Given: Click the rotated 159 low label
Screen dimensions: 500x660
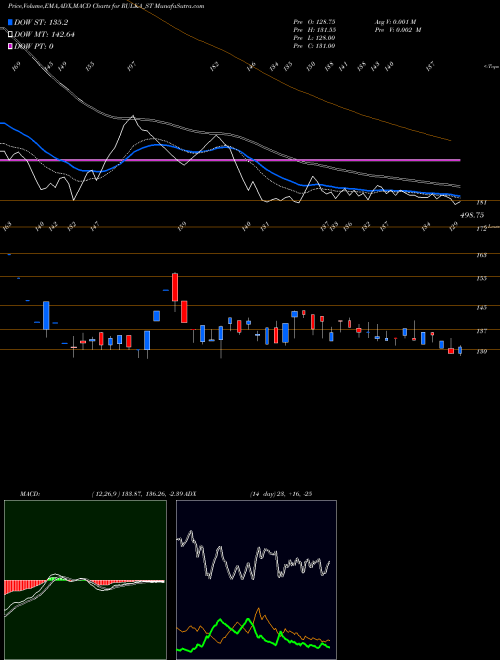Looking at the screenshot, I should pyautogui.click(x=182, y=226).
